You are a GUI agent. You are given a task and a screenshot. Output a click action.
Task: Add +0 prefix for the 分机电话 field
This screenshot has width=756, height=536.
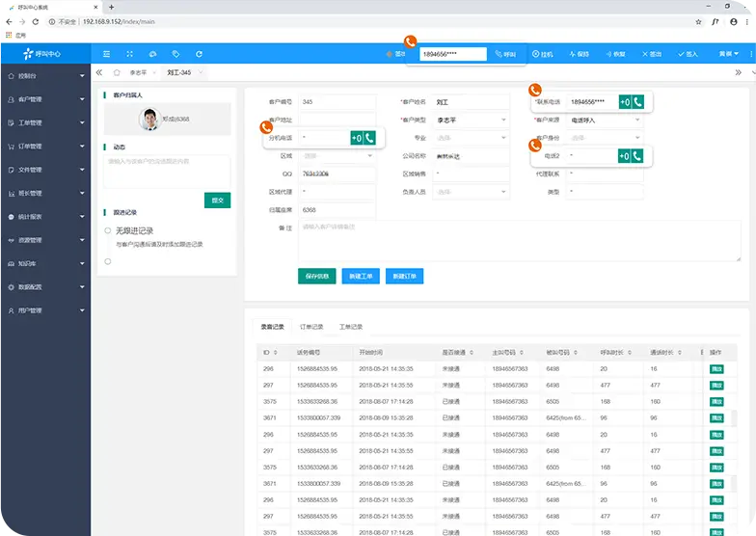point(357,138)
